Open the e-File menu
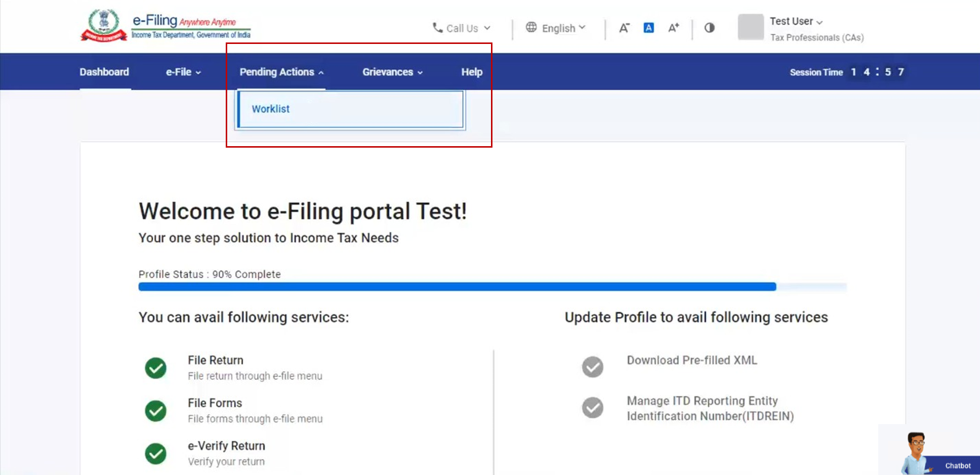 click(183, 72)
